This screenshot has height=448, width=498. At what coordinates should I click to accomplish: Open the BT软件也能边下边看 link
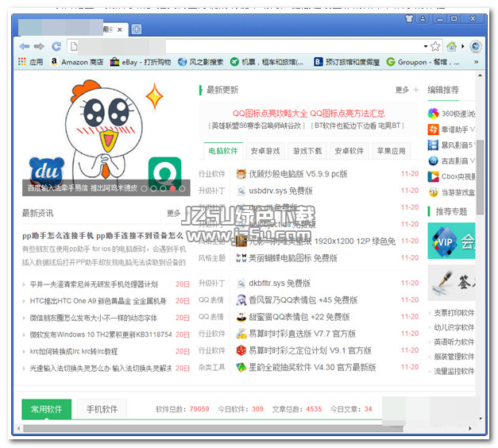357,126
